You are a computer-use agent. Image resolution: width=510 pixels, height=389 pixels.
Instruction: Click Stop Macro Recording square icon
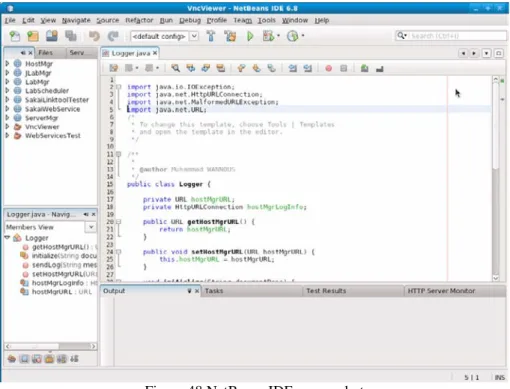[344, 68]
